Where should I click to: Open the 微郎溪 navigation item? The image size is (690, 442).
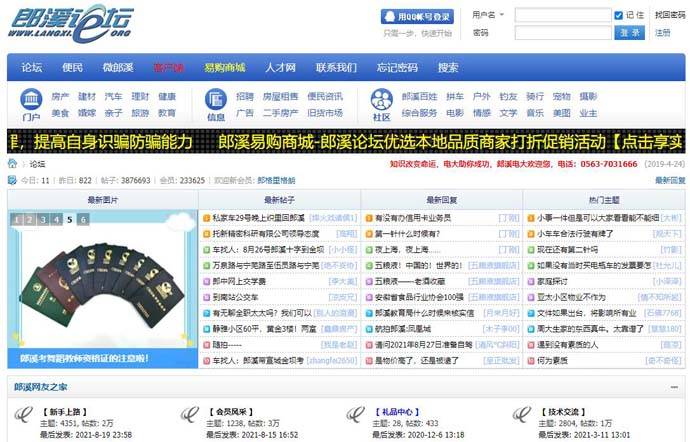[118, 67]
